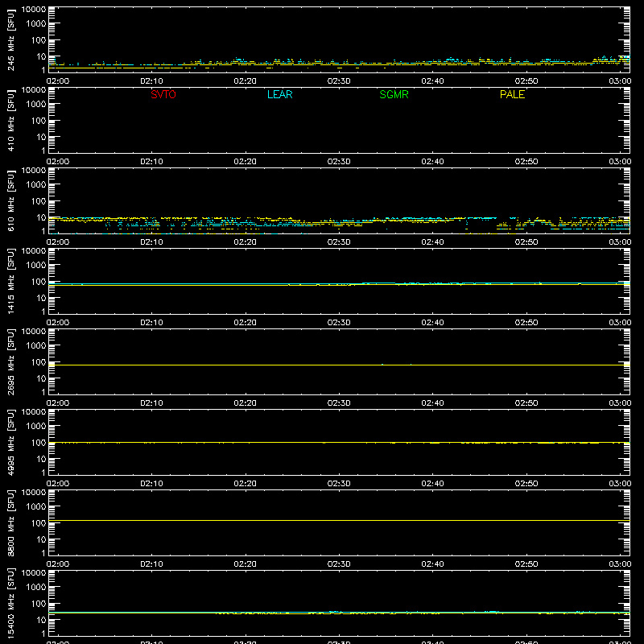The height and width of the screenshot is (644, 644).
Task: Click the cyan LEAR legend label
Action: [x=279, y=94]
